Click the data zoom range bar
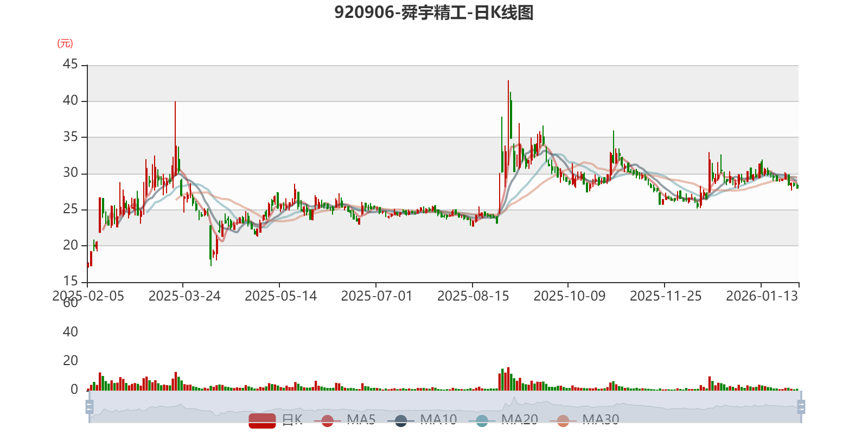This screenshot has height=434, width=868. pyautogui.click(x=445, y=406)
